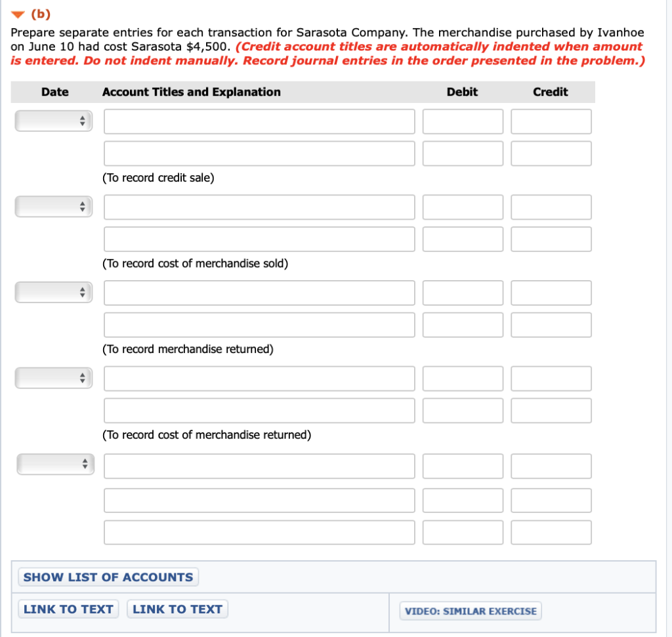Click the Debit column header
672x637 pixels.
pyautogui.click(x=463, y=92)
